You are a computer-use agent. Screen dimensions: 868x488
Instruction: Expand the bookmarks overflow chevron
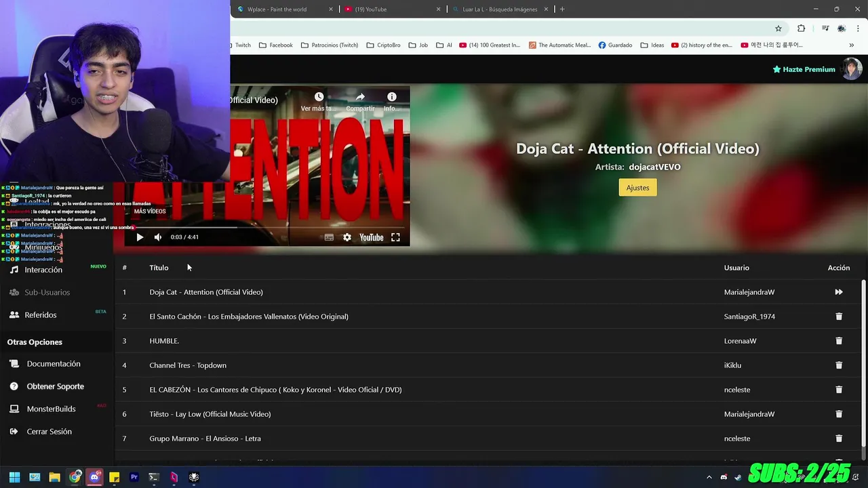click(x=852, y=45)
